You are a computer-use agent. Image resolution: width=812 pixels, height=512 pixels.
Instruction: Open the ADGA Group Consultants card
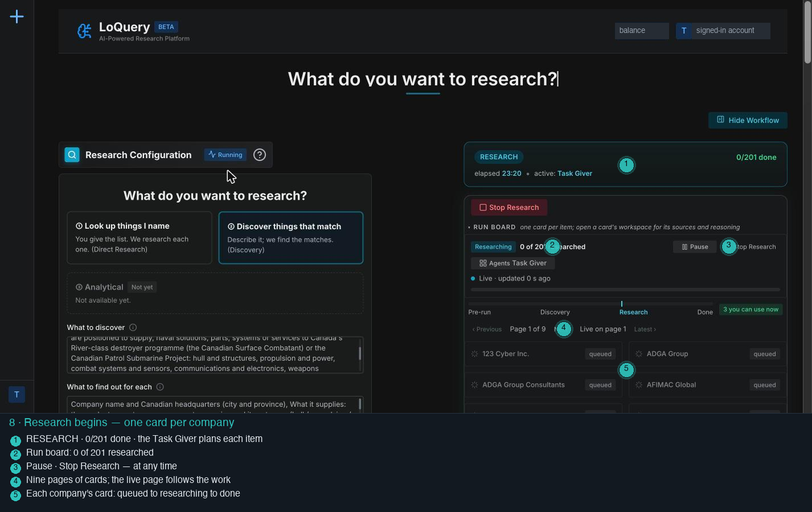(543, 385)
